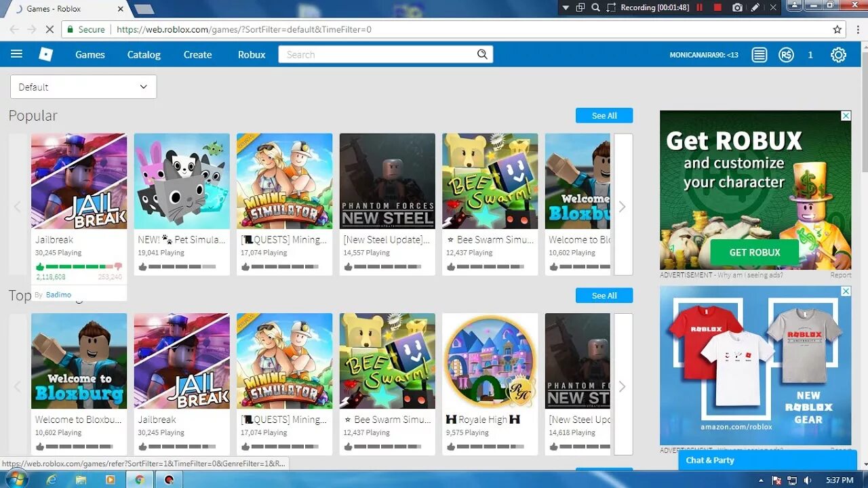This screenshot has width=868, height=488.
Task: Open Phantom Forces thumbnail in Popular
Action: click(387, 181)
